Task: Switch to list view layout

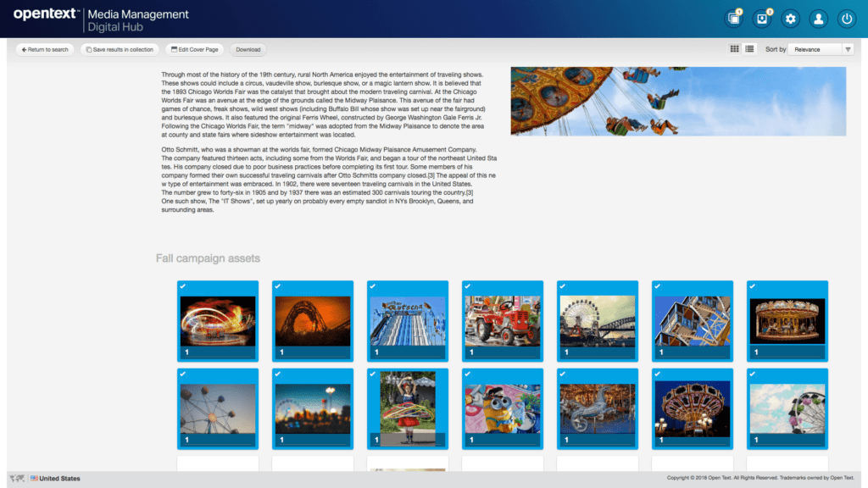Action: 750,49
